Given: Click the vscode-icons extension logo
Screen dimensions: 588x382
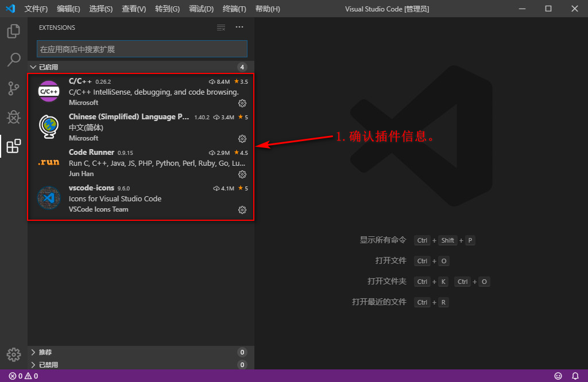Looking at the screenshot, I should click(x=49, y=198).
